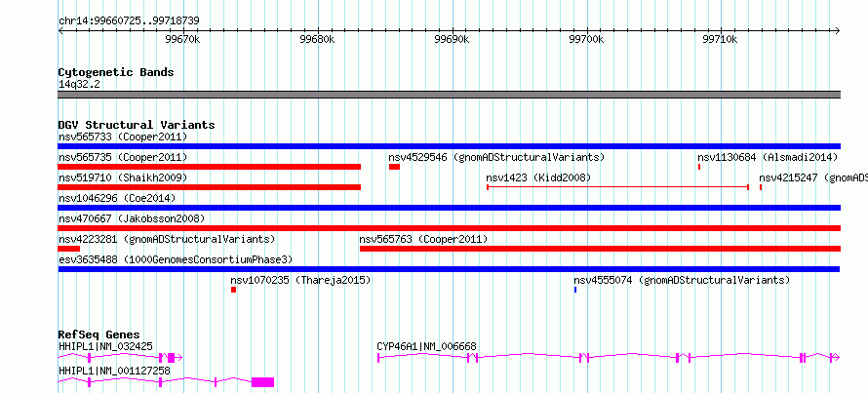Select the HHIPL1 NM_001127258 transcript glyph

pyautogui.click(x=166, y=382)
